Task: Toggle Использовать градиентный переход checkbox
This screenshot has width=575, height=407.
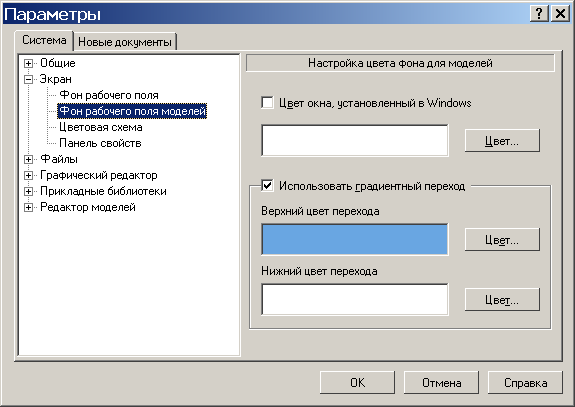Action: point(267,186)
